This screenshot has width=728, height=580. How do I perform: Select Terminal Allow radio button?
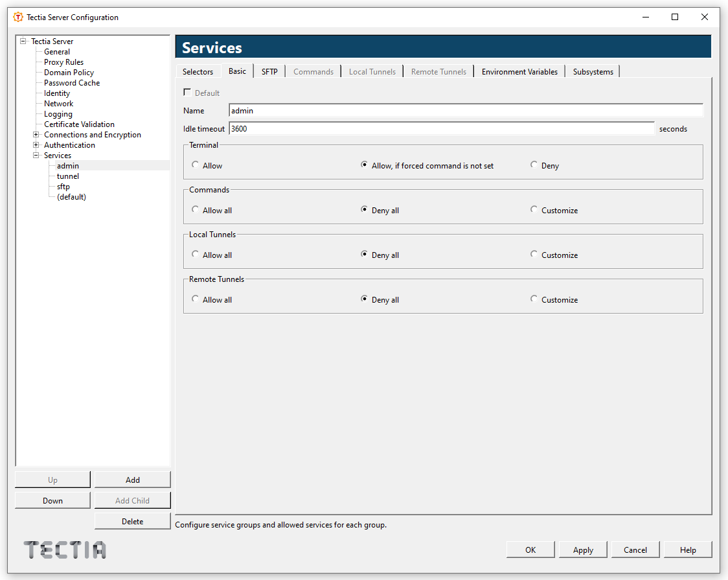click(x=196, y=165)
